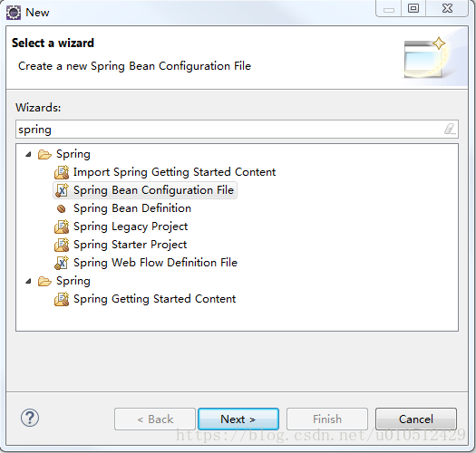This screenshot has height=453, width=476.
Task: Click the Eclipse icon in title bar
Action: pyautogui.click(x=14, y=13)
